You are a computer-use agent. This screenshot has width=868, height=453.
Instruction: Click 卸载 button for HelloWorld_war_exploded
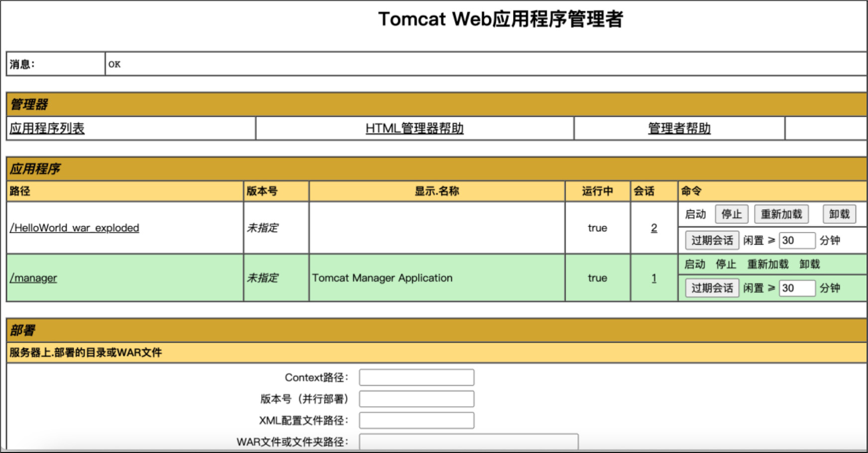pos(839,214)
